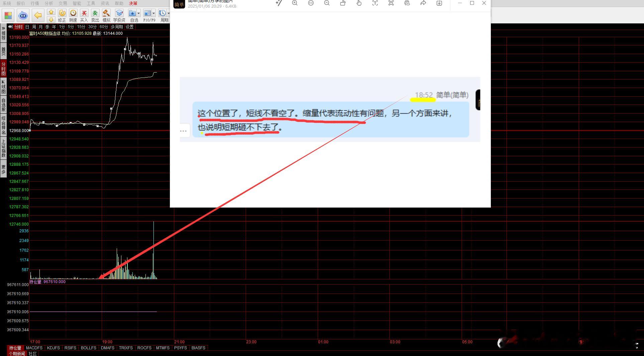Click the three-dot more button beside message
The image size is (644, 356).
coord(183,131)
